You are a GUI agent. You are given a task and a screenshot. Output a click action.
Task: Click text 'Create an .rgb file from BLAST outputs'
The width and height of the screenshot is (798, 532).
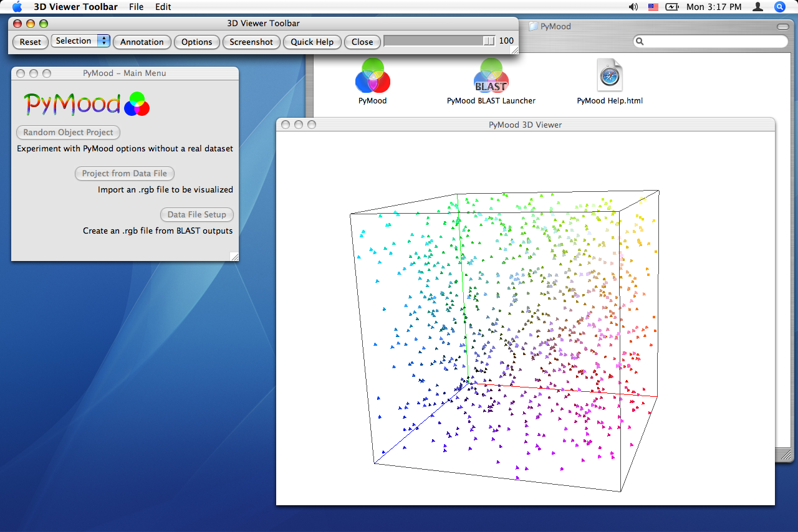point(158,230)
